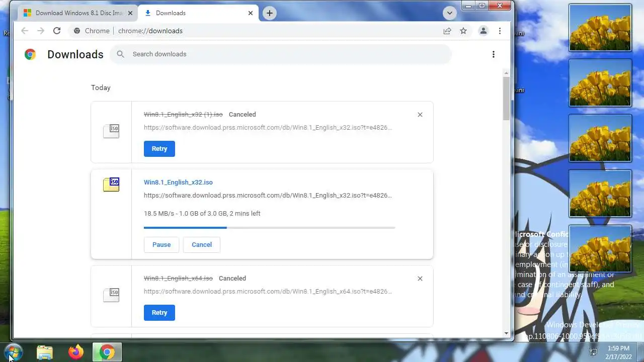Open the Windows Start button
644x362 pixels.
[x=13, y=352]
